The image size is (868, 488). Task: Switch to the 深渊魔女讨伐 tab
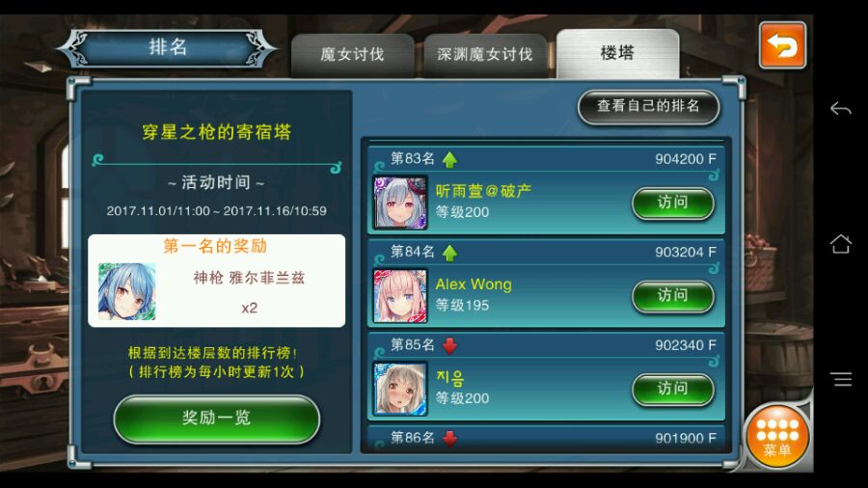(485, 55)
